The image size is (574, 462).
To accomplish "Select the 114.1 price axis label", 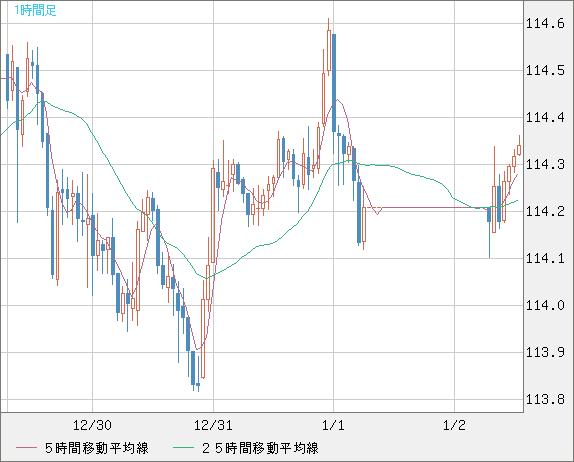I will click(x=545, y=258).
